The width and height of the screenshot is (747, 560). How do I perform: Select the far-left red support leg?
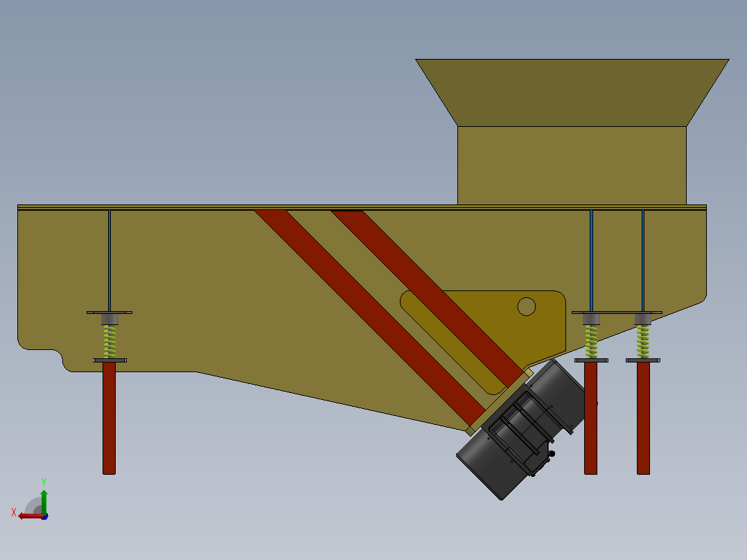109,418
